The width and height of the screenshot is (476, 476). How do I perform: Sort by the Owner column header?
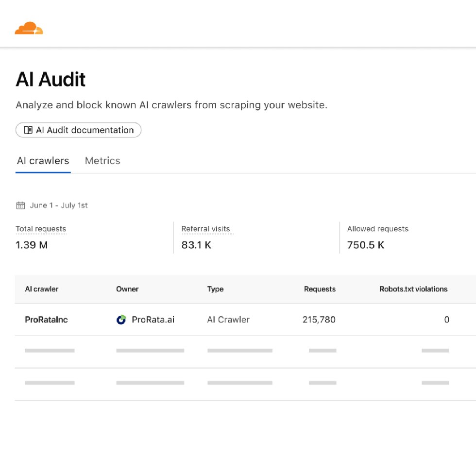click(x=127, y=289)
